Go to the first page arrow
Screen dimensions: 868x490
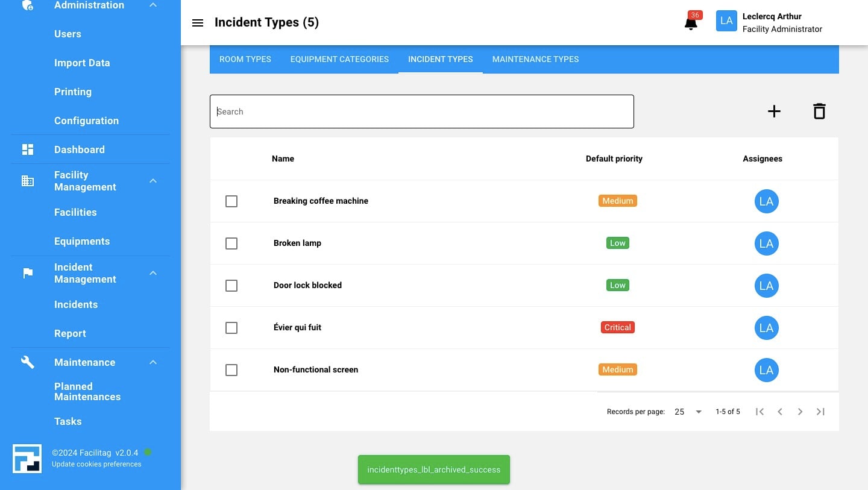tap(759, 412)
